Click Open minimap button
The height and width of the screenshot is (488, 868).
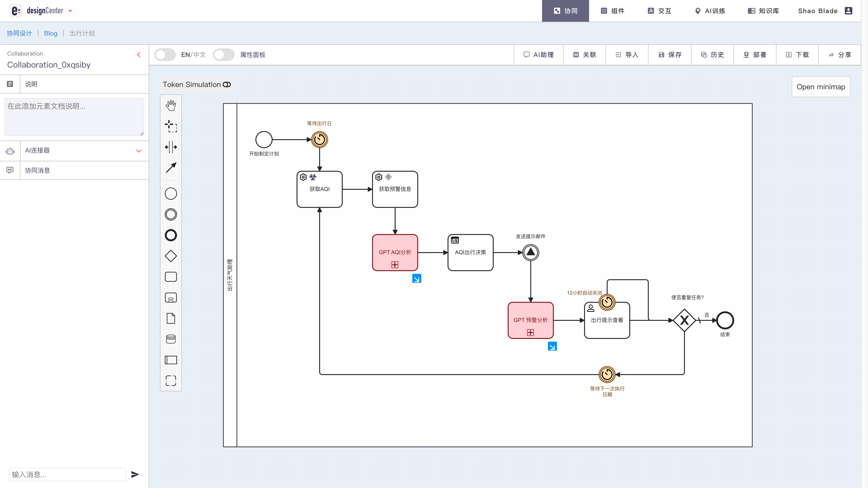821,87
